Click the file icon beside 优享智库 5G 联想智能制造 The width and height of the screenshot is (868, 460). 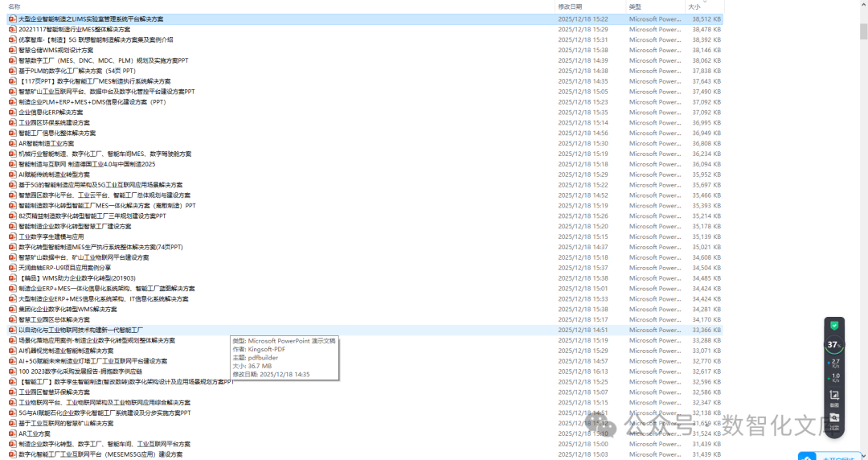pos(13,40)
